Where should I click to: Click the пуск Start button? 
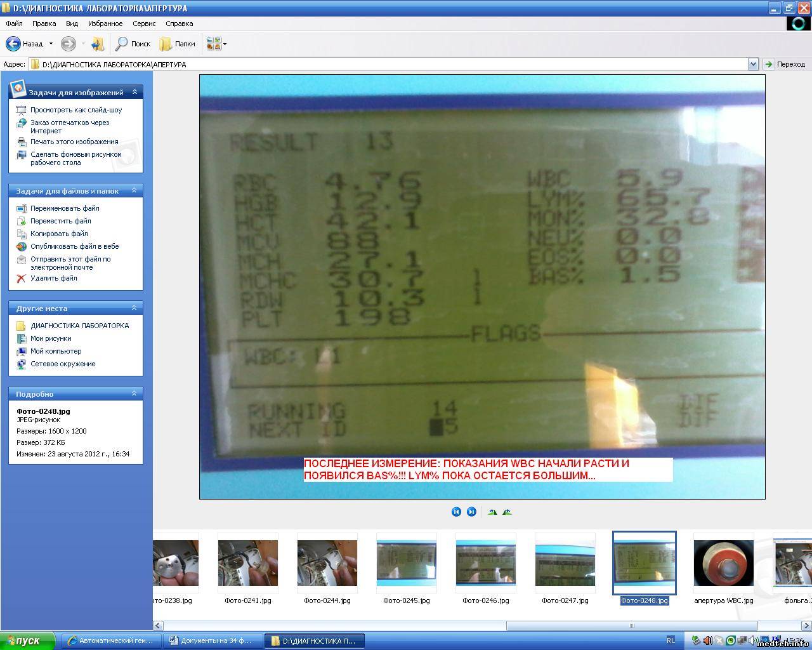23,640
